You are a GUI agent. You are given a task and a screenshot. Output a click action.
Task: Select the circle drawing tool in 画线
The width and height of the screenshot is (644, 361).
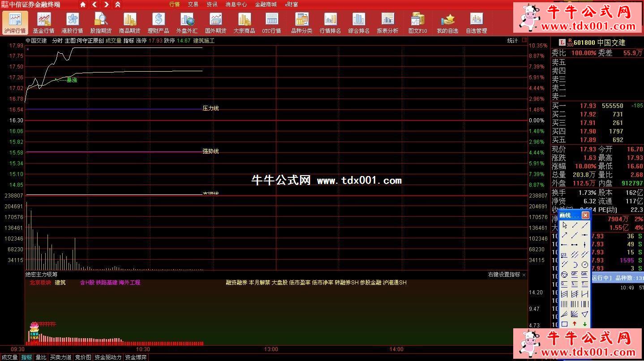584,265
